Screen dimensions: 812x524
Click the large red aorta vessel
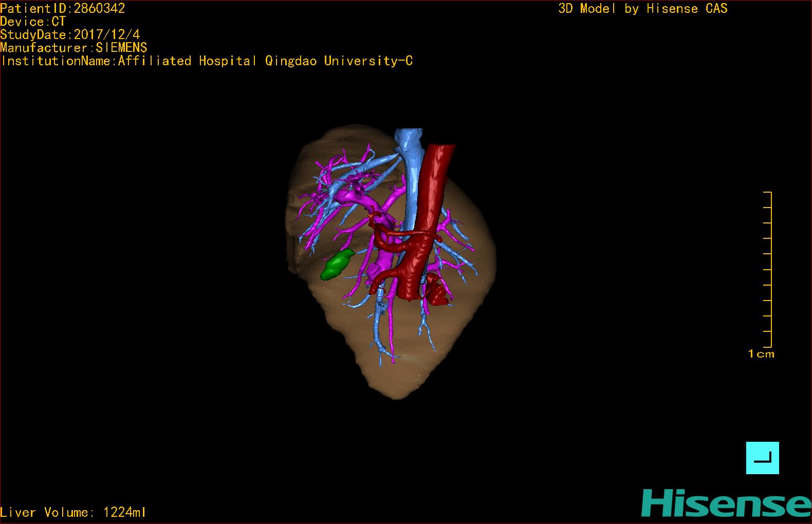click(x=434, y=195)
